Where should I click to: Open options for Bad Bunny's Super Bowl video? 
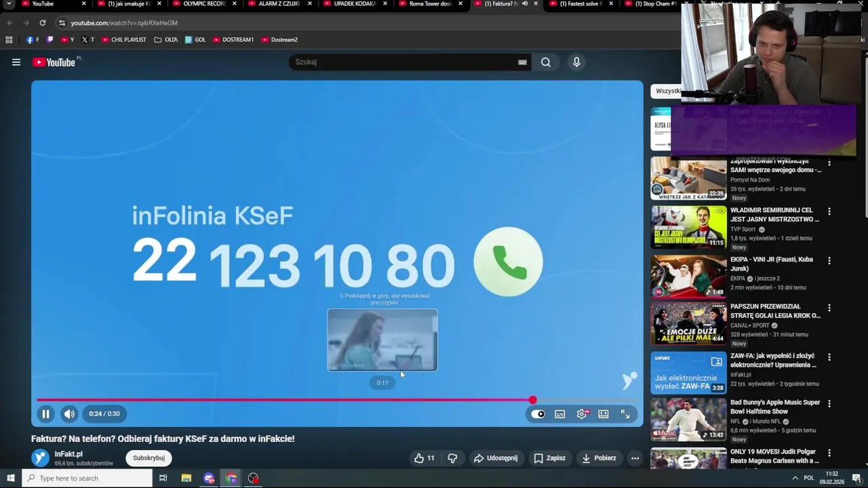(829, 404)
